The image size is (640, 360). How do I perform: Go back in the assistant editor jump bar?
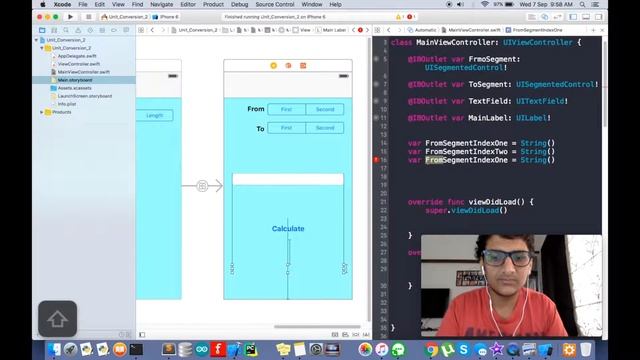pos(389,30)
